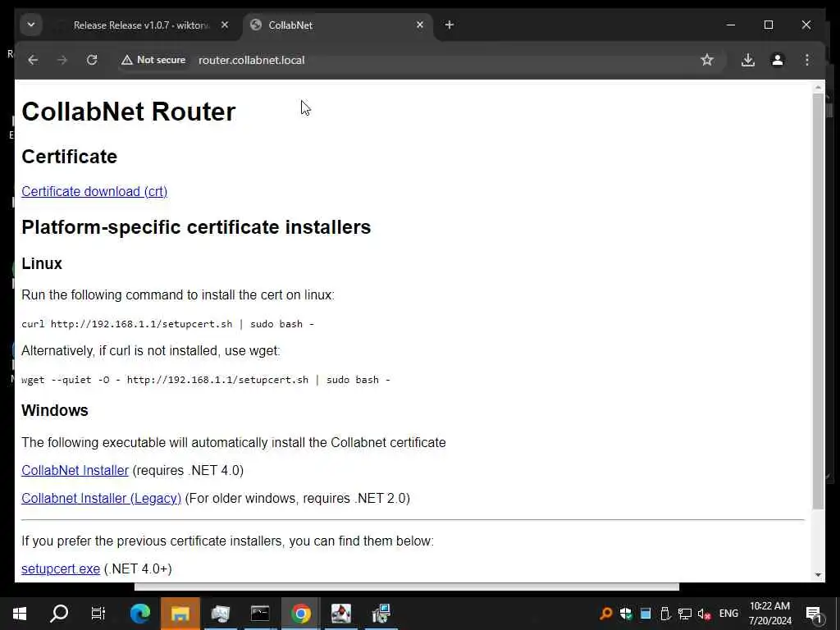Open the Chrome downloads icon
Image resolution: width=840 pixels, height=630 pixels.
click(748, 60)
